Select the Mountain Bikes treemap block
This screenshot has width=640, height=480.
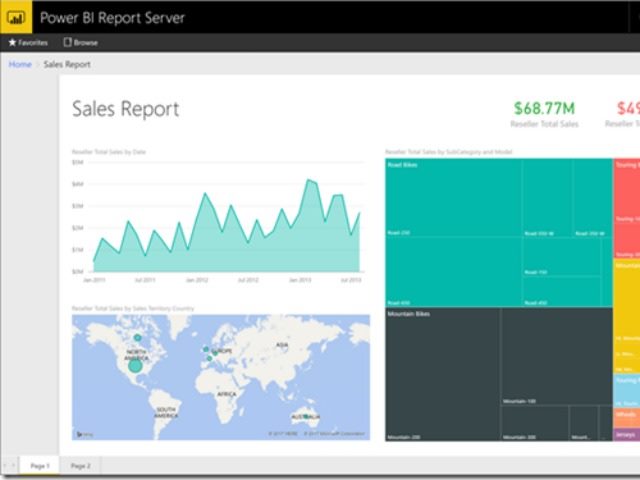(499, 374)
